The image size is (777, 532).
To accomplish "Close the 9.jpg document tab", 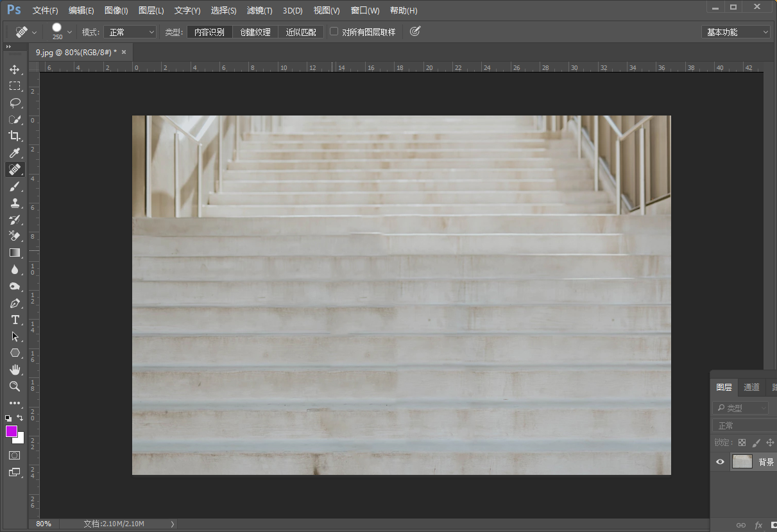I will pyautogui.click(x=124, y=52).
